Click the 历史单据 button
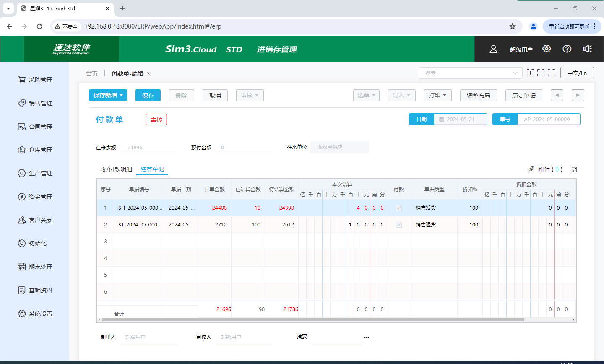Image resolution: width=604 pixels, height=364 pixels. [523, 95]
